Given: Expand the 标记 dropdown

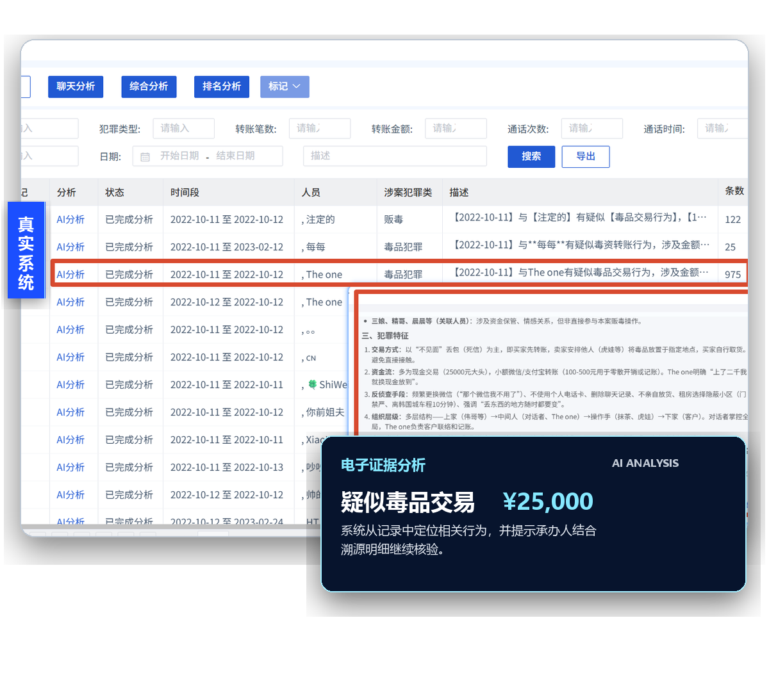Looking at the screenshot, I should [285, 86].
